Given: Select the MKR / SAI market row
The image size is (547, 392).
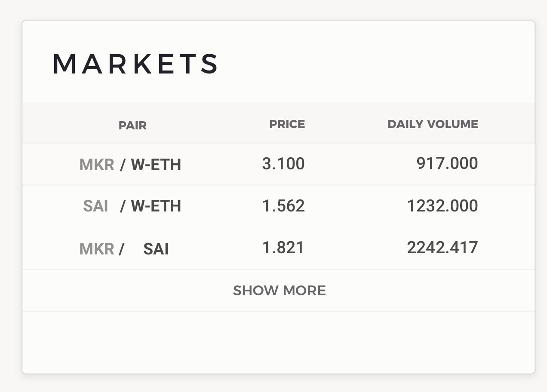Looking at the screenshot, I should pyautogui.click(x=279, y=248).
